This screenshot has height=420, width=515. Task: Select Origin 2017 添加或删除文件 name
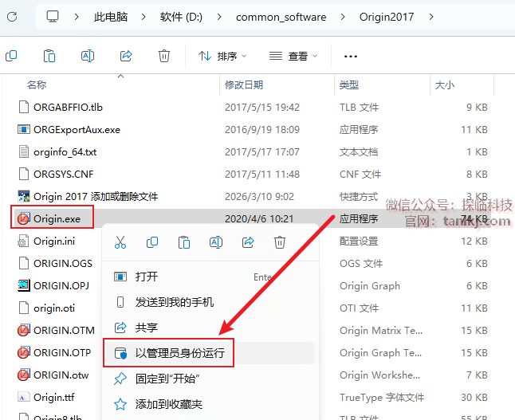96,196
